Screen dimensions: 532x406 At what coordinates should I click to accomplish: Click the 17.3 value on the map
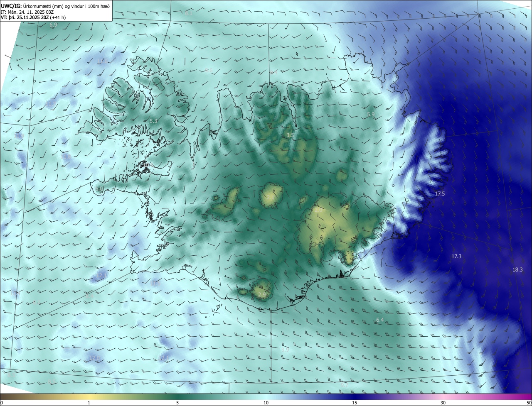point(456,257)
